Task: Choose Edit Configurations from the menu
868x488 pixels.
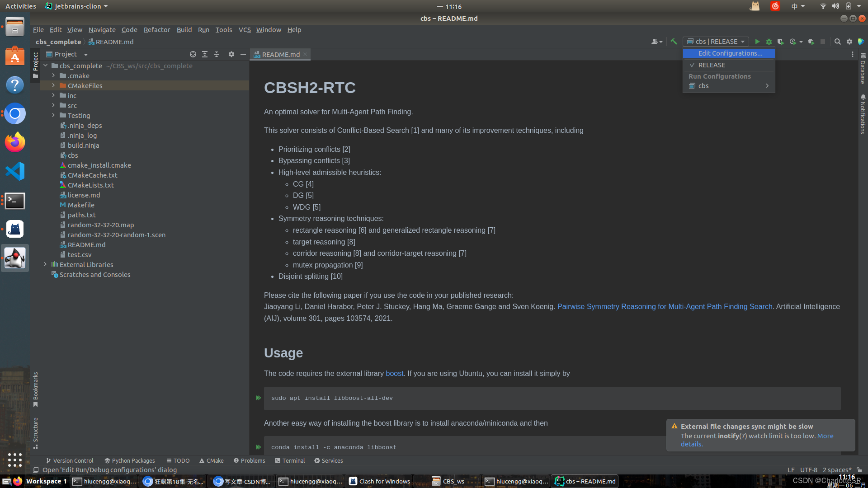Action: point(729,53)
